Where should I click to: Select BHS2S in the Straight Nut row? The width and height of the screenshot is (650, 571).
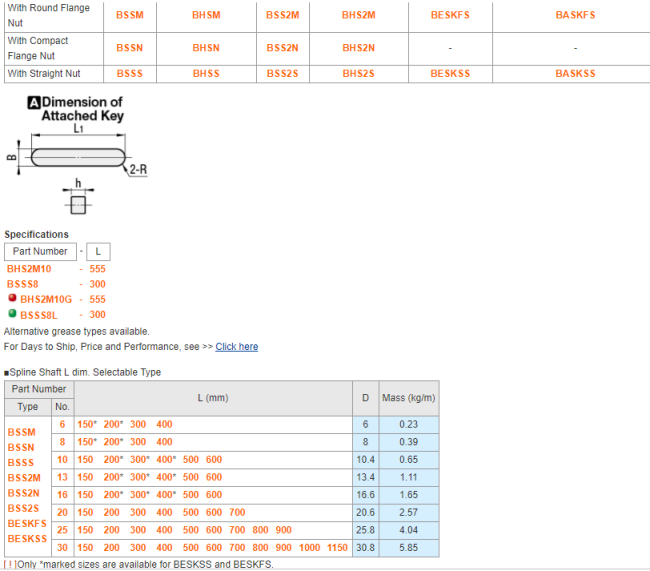(358, 74)
